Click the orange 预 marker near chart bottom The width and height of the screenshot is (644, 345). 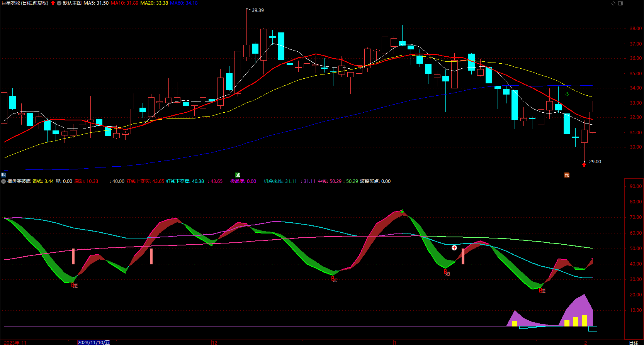tap(567, 175)
